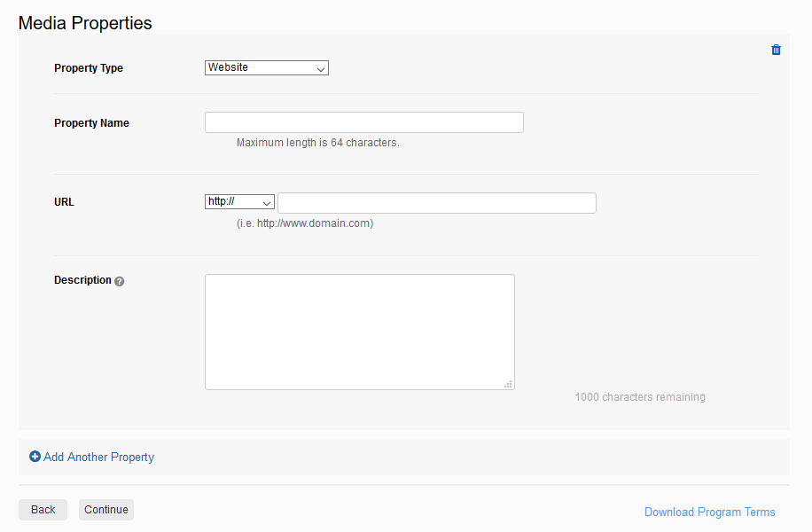
Task: Download Program Terms link
Action: (x=709, y=512)
